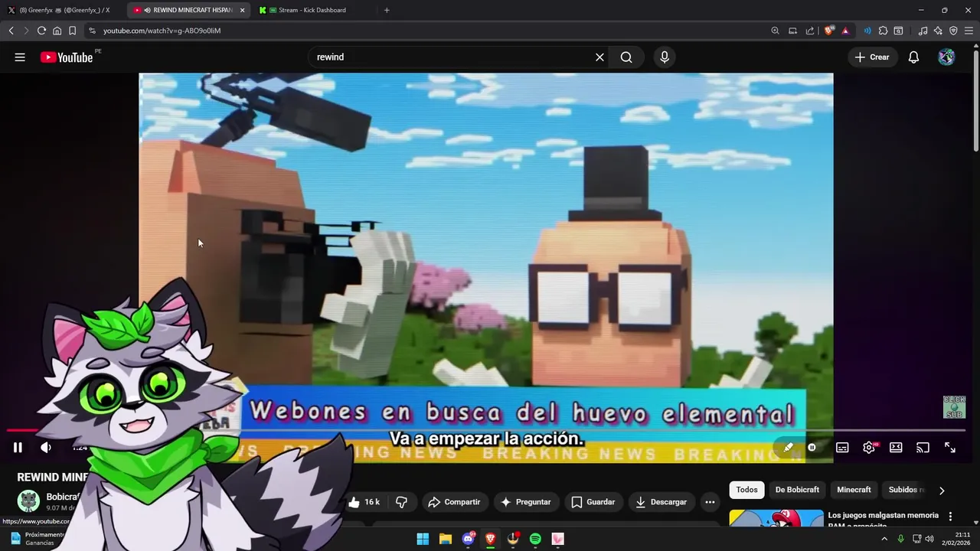Open a new browser tab
The height and width of the screenshot is (551, 980).
(387, 10)
